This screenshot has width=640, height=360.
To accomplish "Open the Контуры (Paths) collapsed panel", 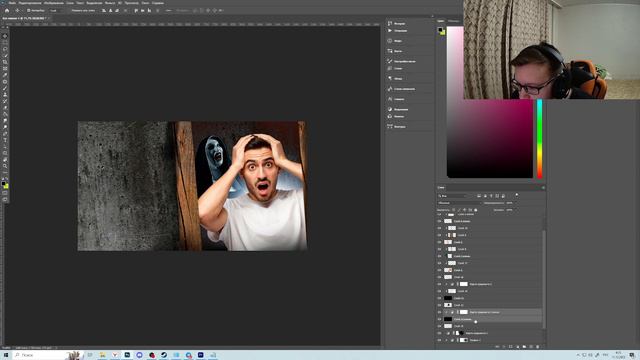I will (x=397, y=127).
